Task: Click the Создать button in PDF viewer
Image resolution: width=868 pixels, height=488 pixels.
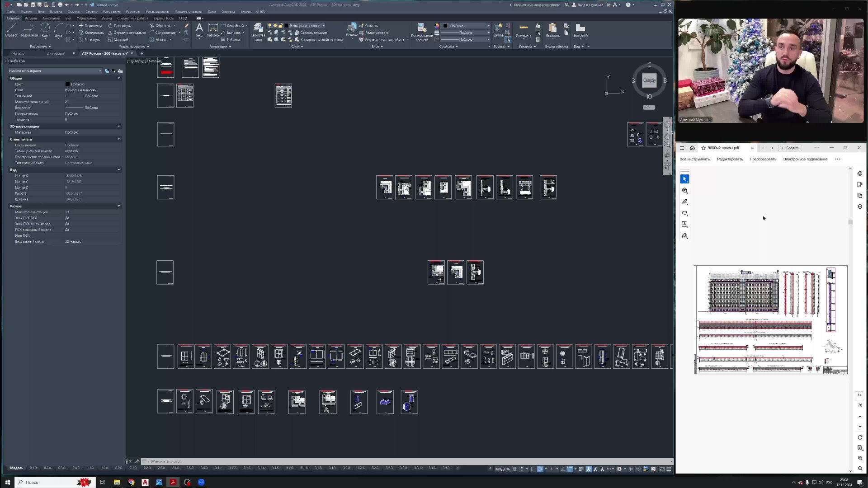Action: (x=790, y=148)
